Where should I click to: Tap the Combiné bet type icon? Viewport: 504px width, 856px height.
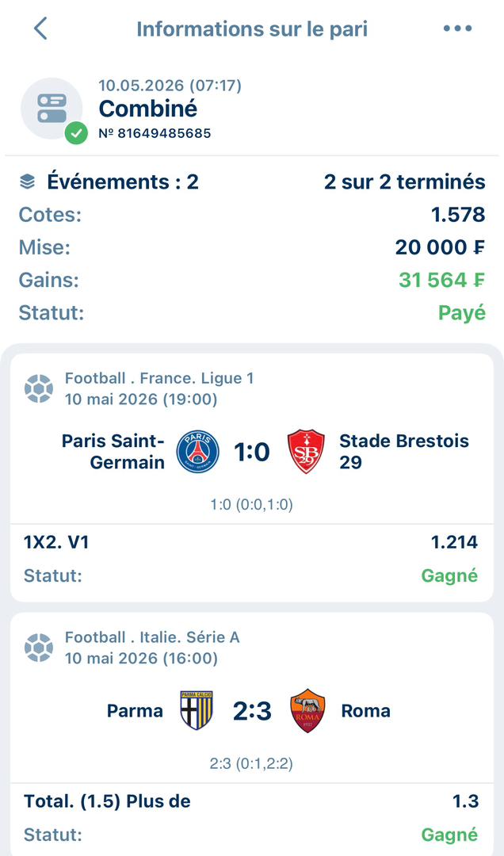52,108
